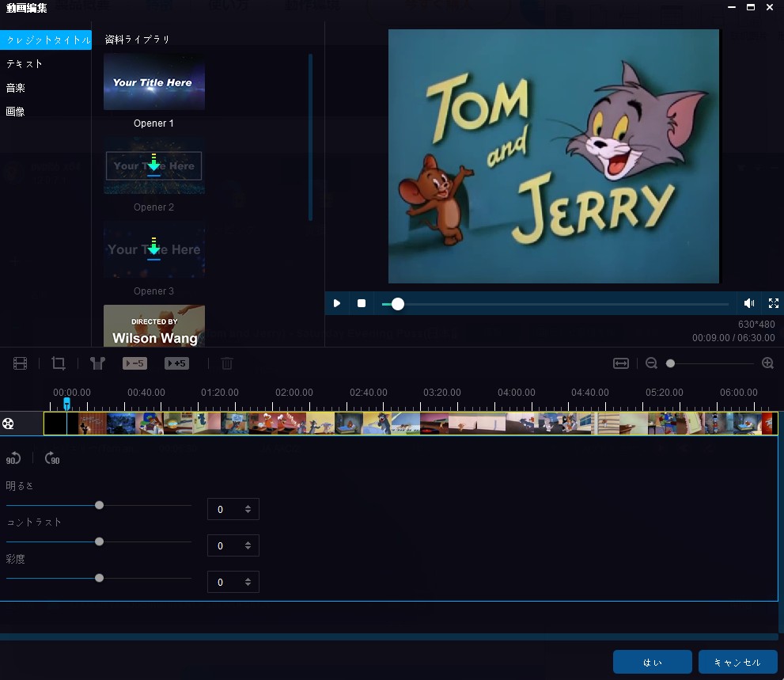Rotate the video 90 degrees counterclockwise
The width and height of the screenshot is (784, 680).
[13, 458]
